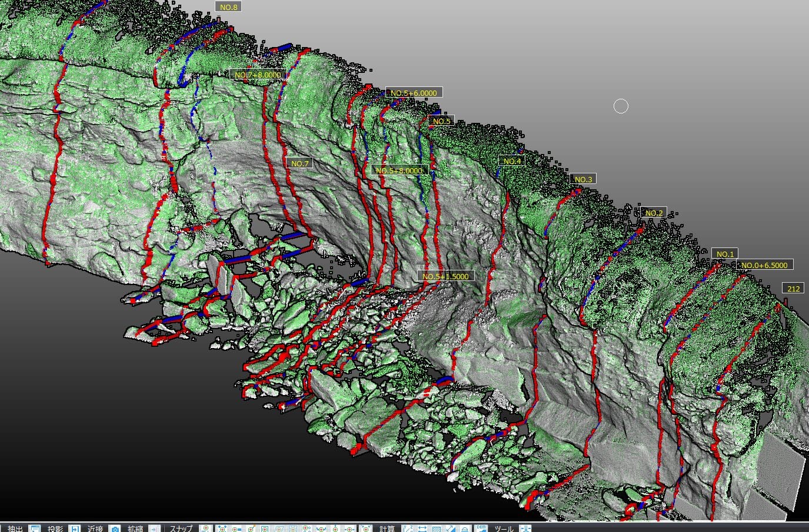The height and width of the screenshot is (532, 809).
Task: Click the 212 point label
Action: click(x=793, y=289)
